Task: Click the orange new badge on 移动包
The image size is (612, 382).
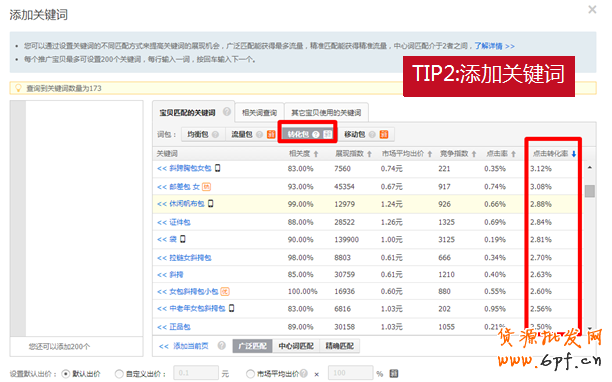Action: [384, 134]
